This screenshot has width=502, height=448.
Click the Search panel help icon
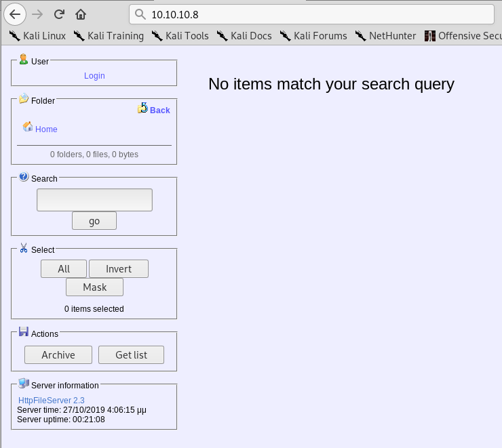[24, 177]
